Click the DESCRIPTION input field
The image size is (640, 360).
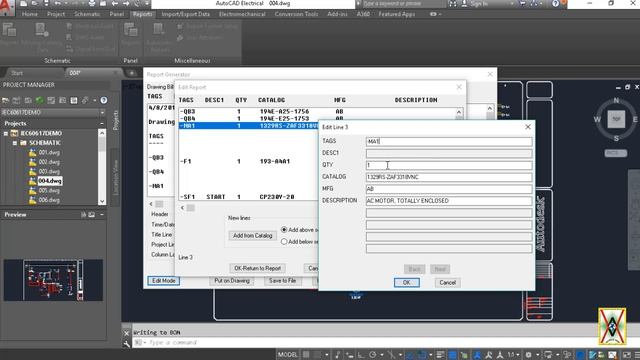pyautogui.click(x=449, y=201)
